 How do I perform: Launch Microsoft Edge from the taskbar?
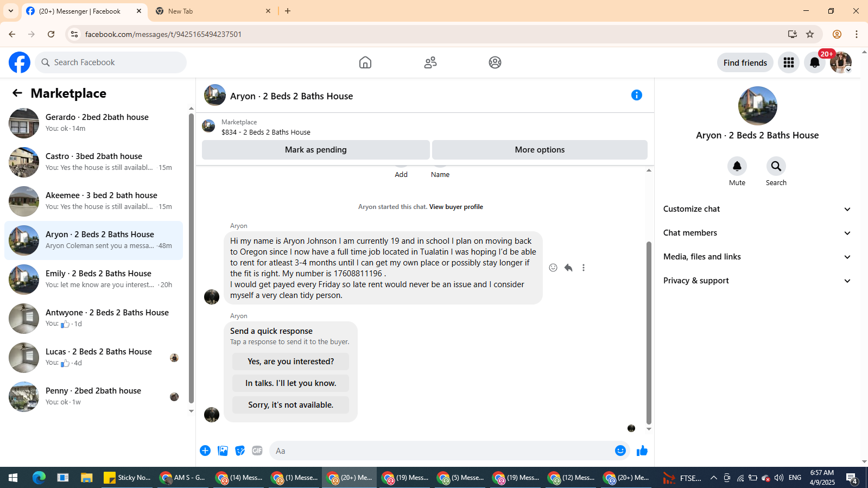click(x=39, y=478)
